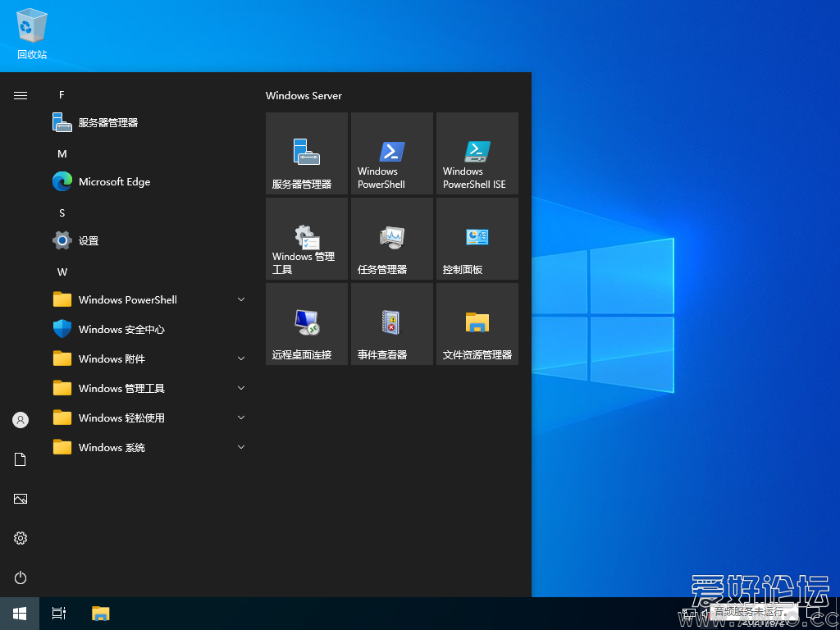Click the network icon in system tray

pos(689,614)
